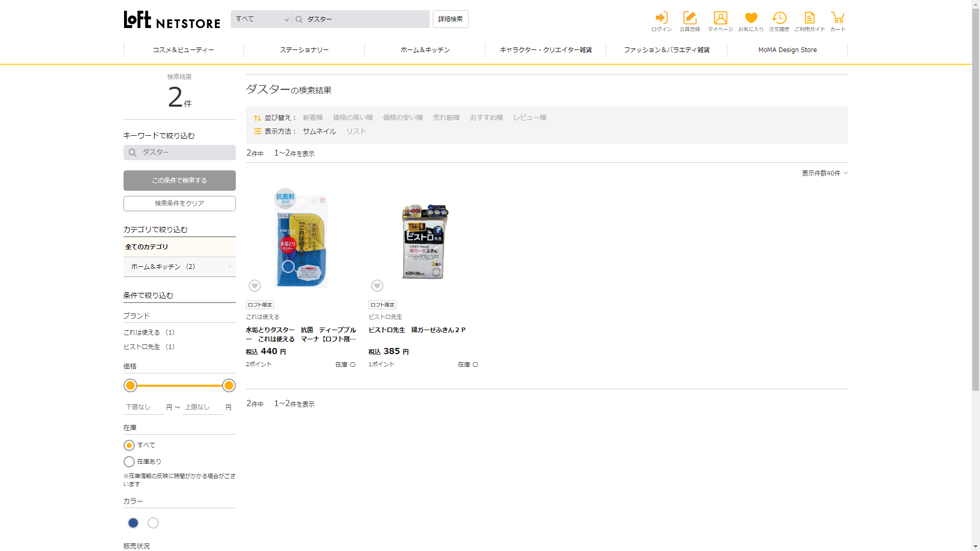Switch display mode to リスト view
980x551 pixels.
coord(356,132)
